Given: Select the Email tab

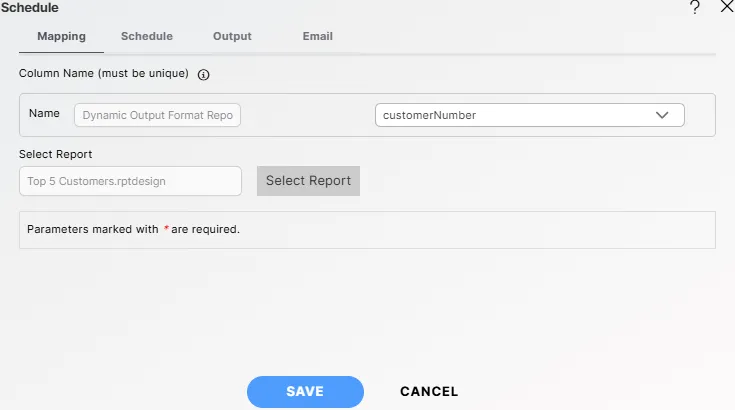Looking at the screenshot, I should [x=318, y=36].
